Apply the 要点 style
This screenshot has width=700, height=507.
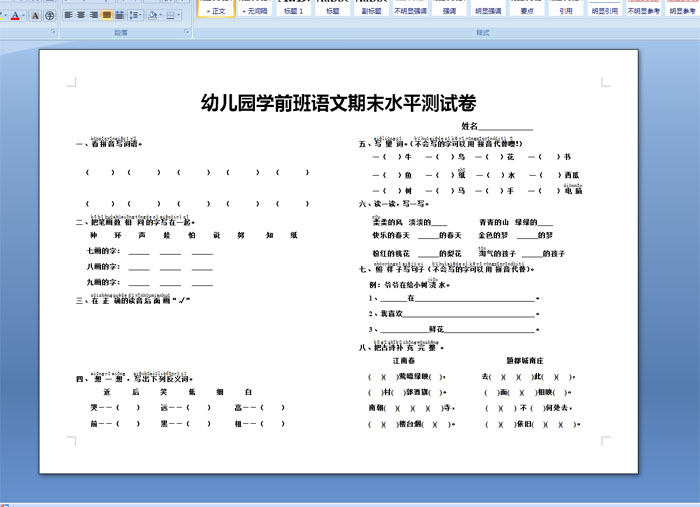tap(527, 8)
